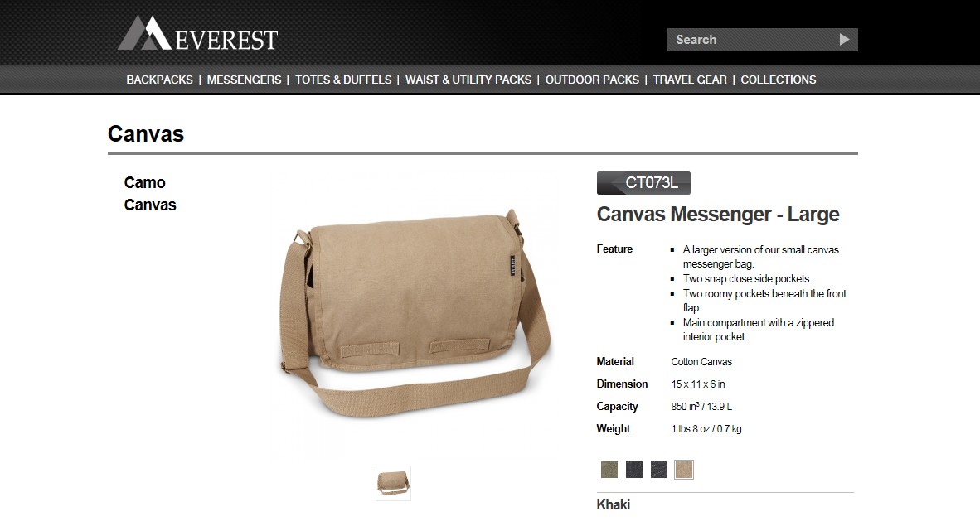Click the Canvas Messenger - Large title
The height and width of the screenshot is (526, 980).
pyautogui.click(x=717, y=215)
